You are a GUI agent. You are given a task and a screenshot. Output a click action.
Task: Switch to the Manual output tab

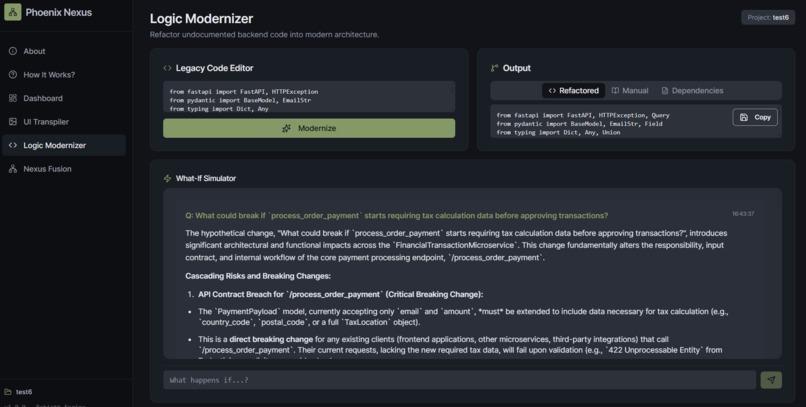630,90
